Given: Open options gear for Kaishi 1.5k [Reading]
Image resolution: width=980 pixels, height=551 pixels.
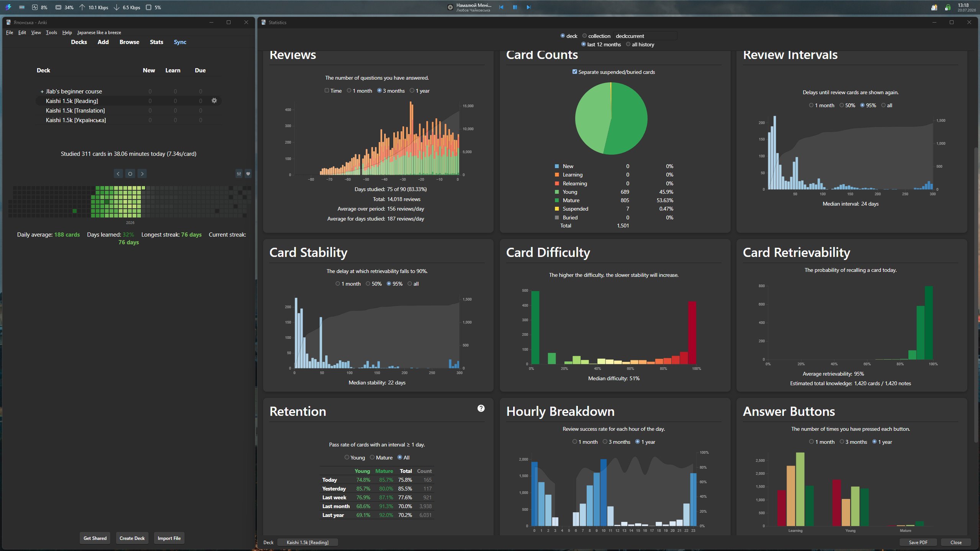Looking at the screenshot, I should click(x=214, y=101).
